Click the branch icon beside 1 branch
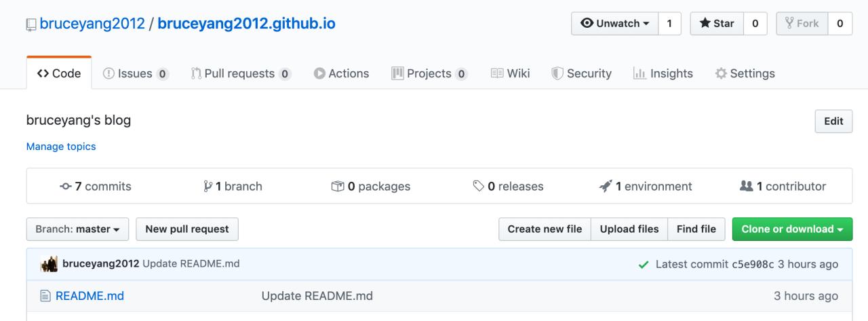This screenshot has height=321, width=868. pyautogui.click(x=208, y=187)
